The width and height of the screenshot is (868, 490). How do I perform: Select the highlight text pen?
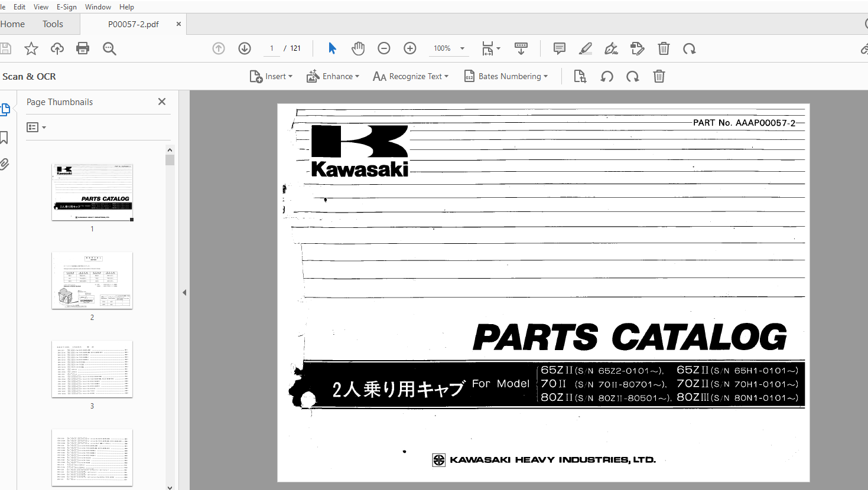tap(586, 48)
